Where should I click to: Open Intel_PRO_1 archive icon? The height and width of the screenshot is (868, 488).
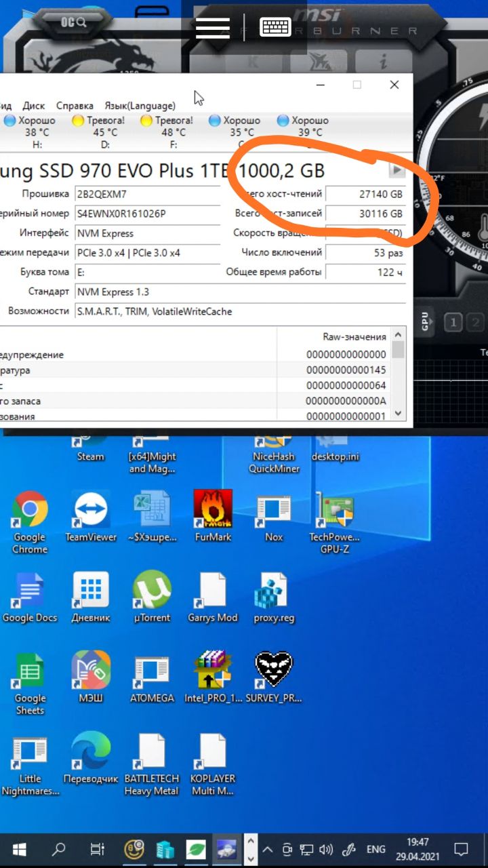point(213,677)
